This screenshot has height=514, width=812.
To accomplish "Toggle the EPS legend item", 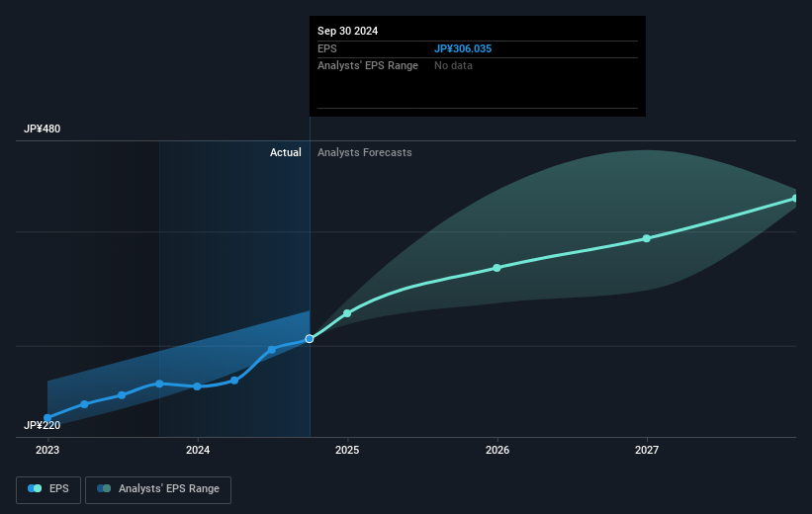I will click(x=48, y=489).
